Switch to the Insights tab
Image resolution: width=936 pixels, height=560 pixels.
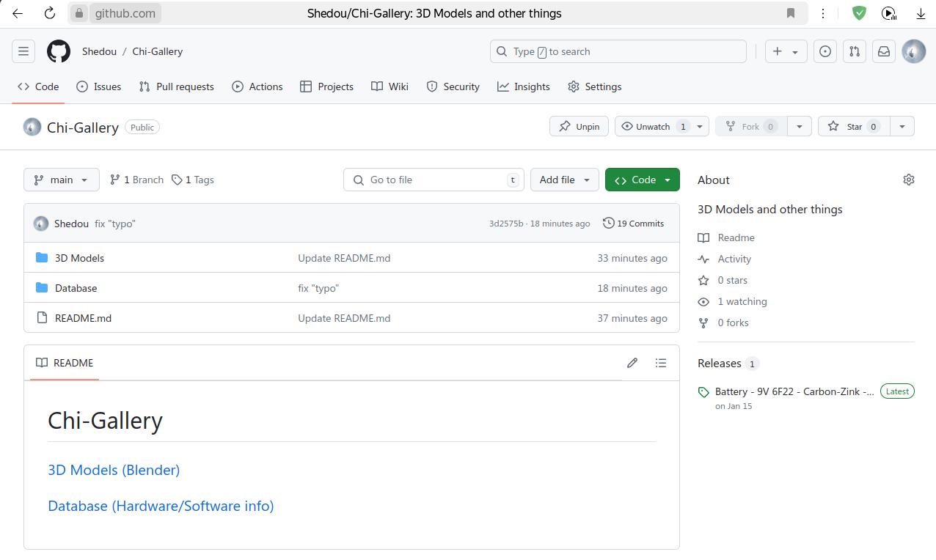coord(524,86)
